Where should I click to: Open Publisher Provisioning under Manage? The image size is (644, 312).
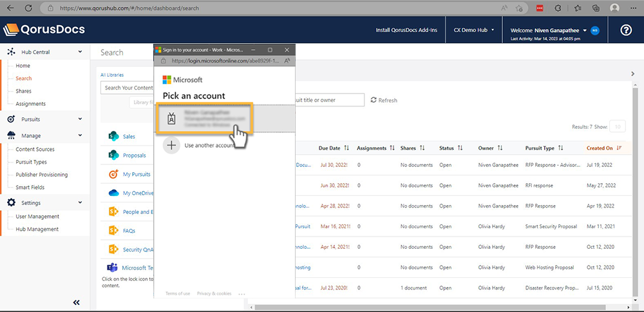[41, 175]
